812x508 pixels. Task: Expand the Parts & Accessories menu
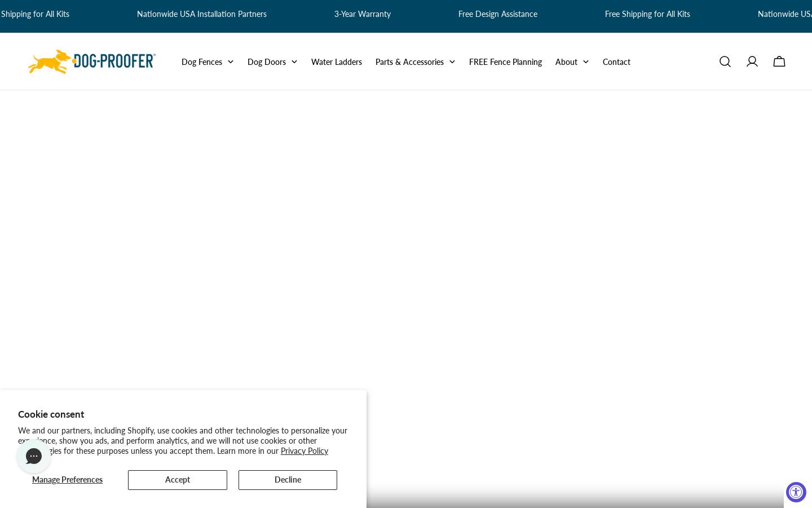(x=416, y=62)
